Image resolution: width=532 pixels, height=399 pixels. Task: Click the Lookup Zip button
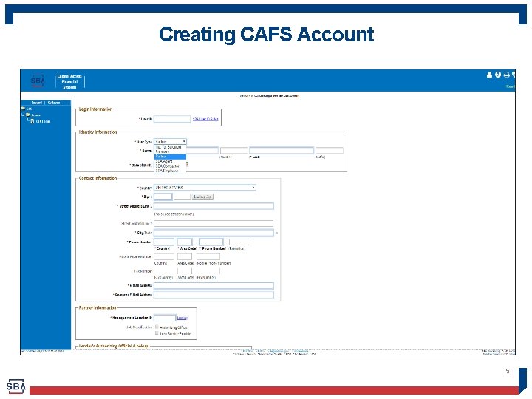click(202, 197)
